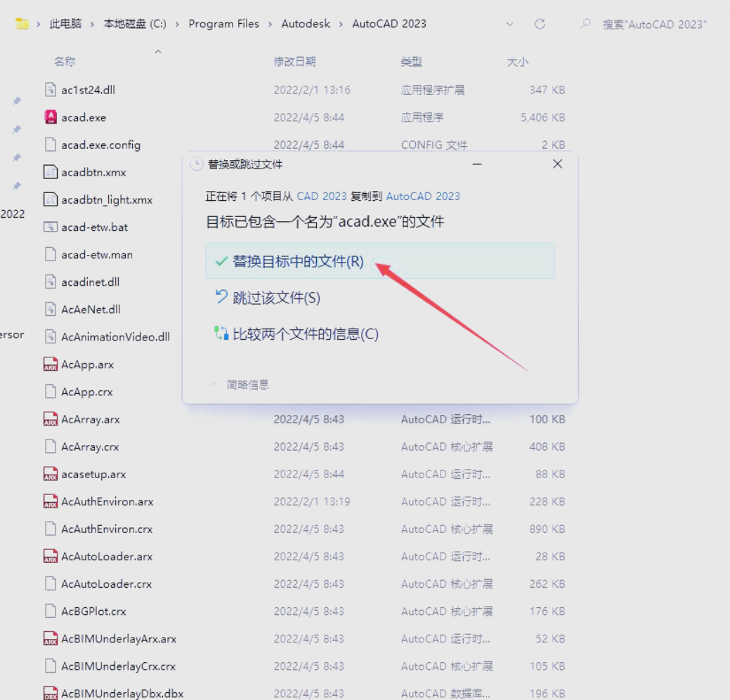Click the AcAnimationVideo.dll file icon
The width and height of the screenshot is (730, 700).
pos(51,336)
